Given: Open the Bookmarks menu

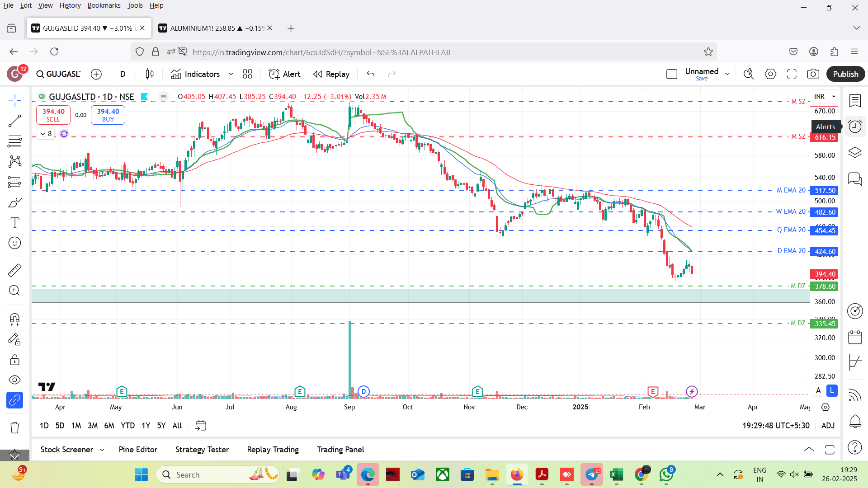Looking at the screenshot, I should pos(104,5).
